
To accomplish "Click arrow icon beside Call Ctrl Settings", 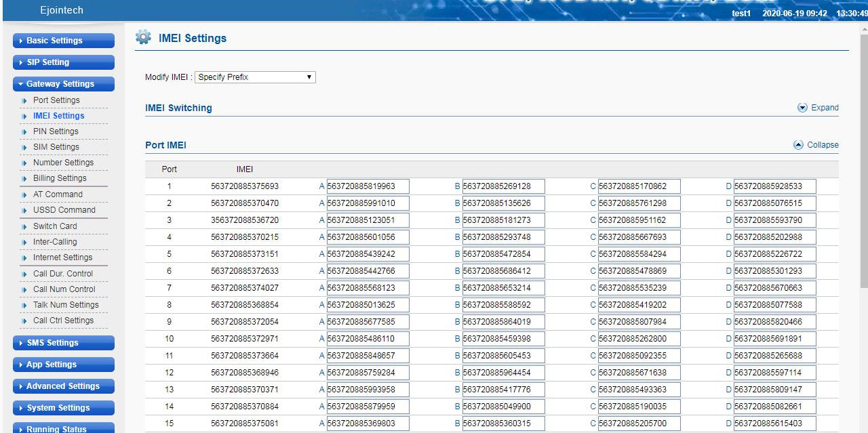I will [x=25, y=321].
